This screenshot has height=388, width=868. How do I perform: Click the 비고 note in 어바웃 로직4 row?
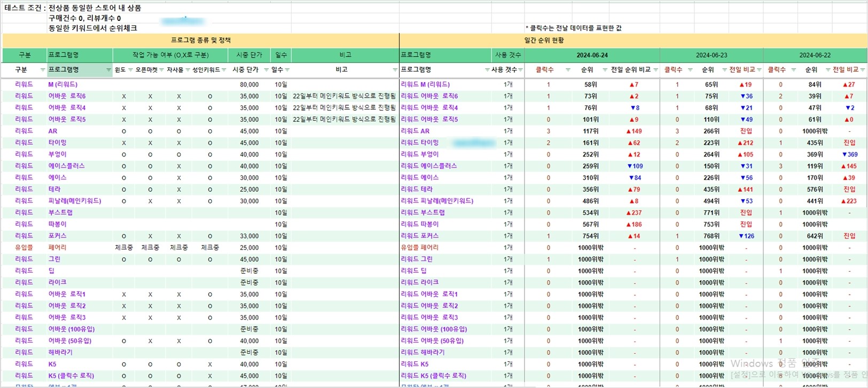(345, 108)
